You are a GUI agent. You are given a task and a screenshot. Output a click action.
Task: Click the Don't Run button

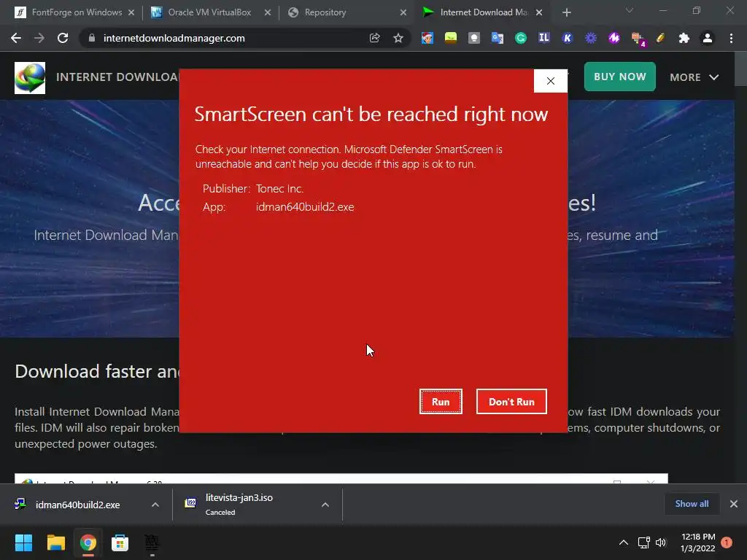pyautogui.click(x=511, y=402)
